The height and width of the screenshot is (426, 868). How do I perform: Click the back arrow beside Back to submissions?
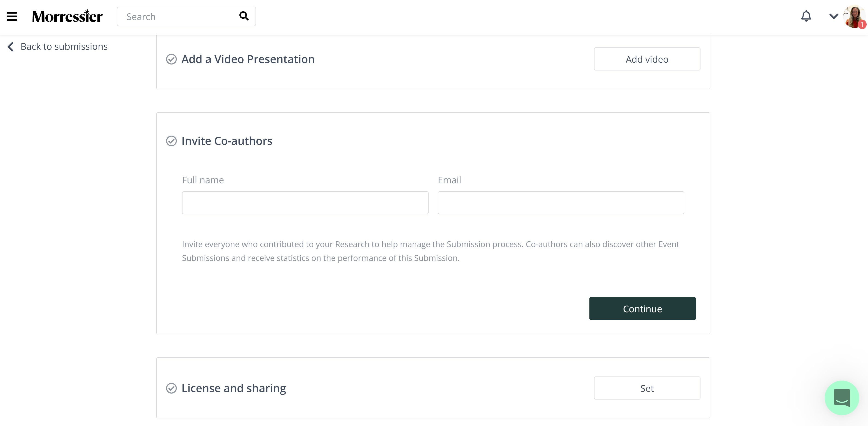click(11, 47)
